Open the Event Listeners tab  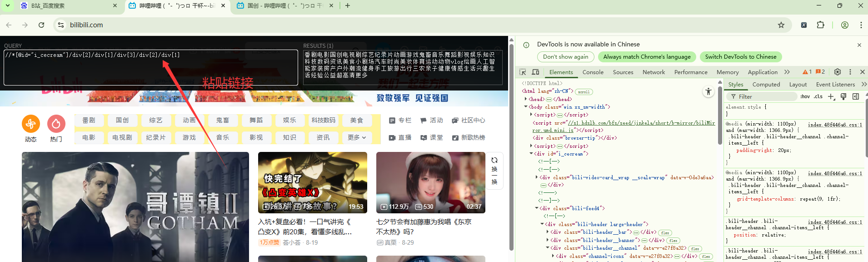835,84
